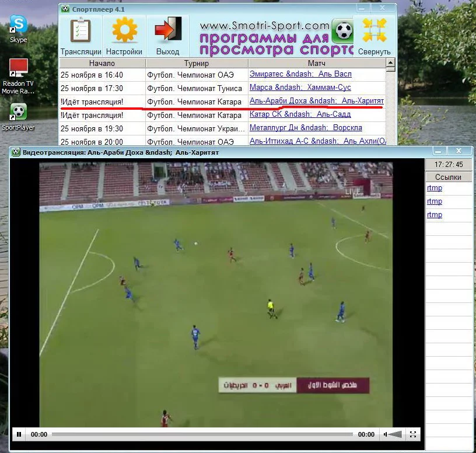Click the elapsed time 00:00 beside pause

click(39, 434)
